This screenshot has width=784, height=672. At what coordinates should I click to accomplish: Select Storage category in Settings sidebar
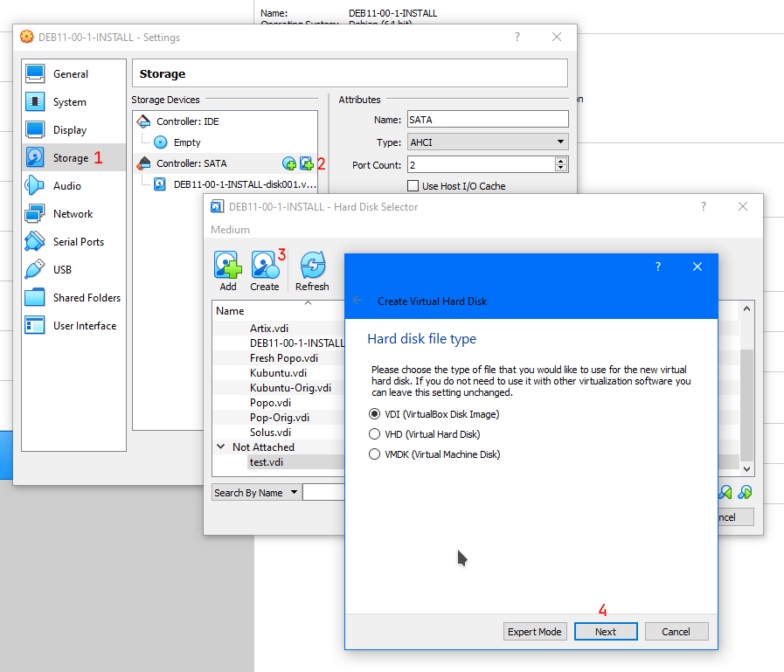click(x=73, y=158)
